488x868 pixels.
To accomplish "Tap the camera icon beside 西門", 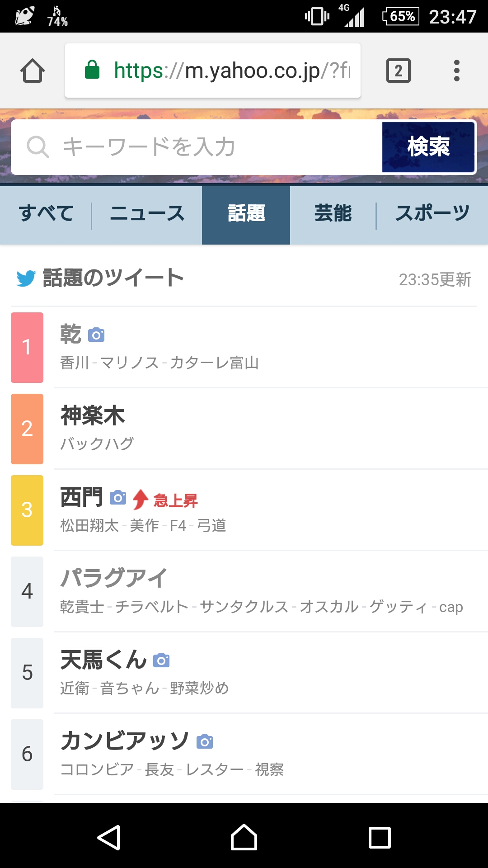I will (x=118, y=498).
